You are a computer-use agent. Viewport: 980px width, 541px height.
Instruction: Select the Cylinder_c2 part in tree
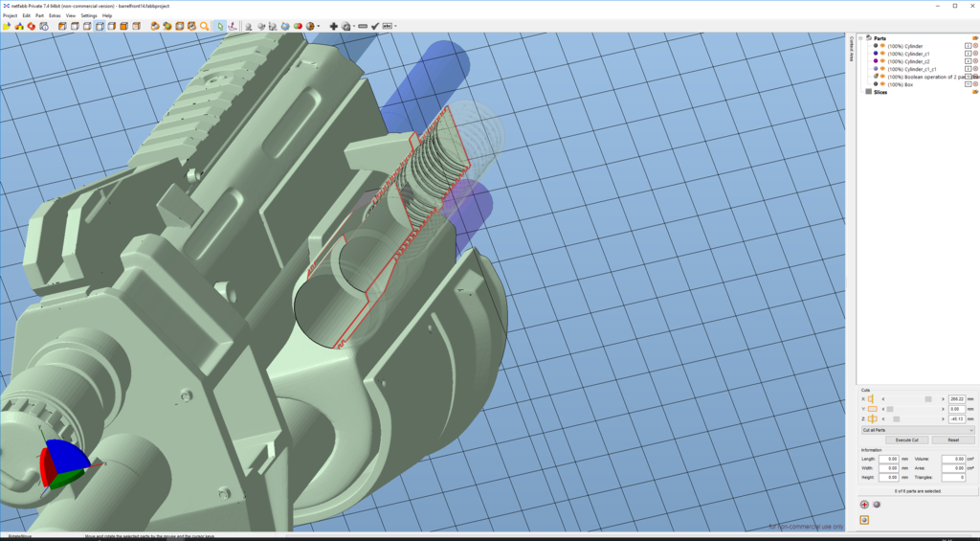coord(908,61)
